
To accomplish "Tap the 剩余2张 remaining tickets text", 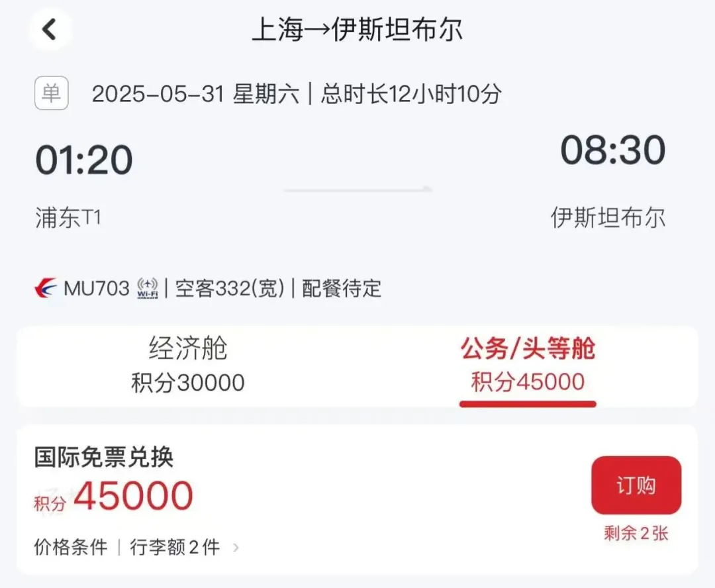I will tap(636, 533).
